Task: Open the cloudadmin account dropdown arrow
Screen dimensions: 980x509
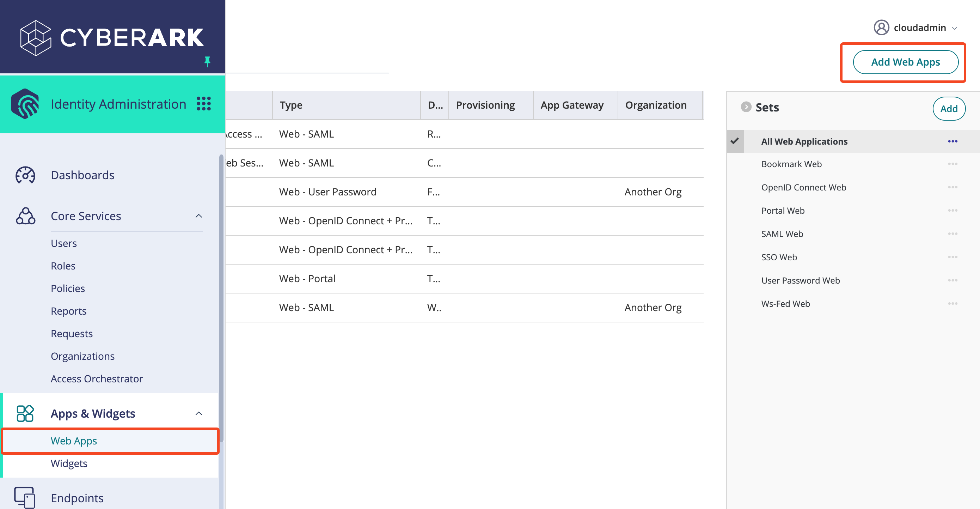Action: click(x=954, y=28)
